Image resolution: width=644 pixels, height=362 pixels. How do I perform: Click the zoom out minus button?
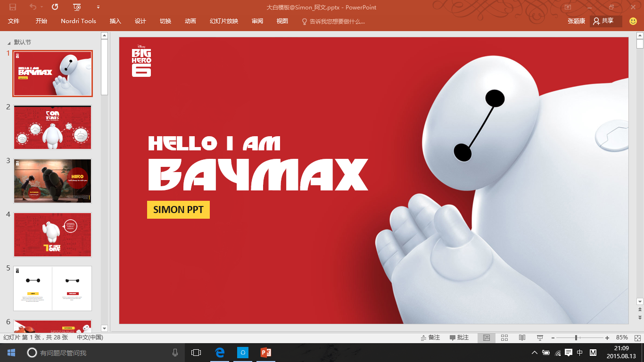pyautogui.click(x=553, y=337)
